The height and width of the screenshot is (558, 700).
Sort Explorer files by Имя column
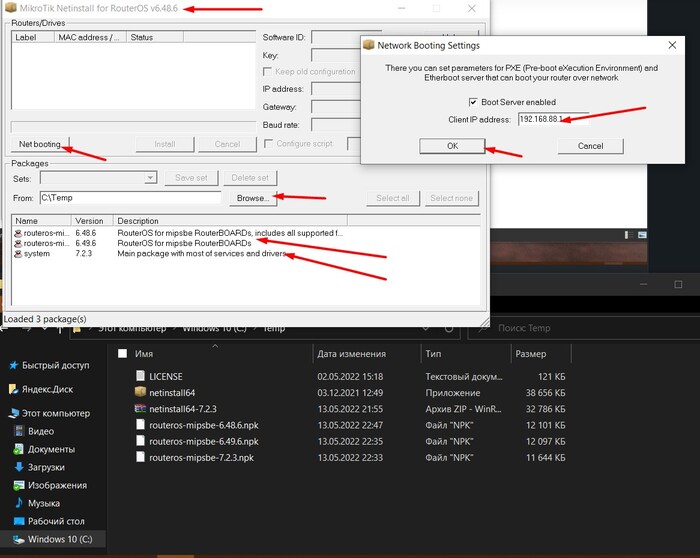pos(144,354)
